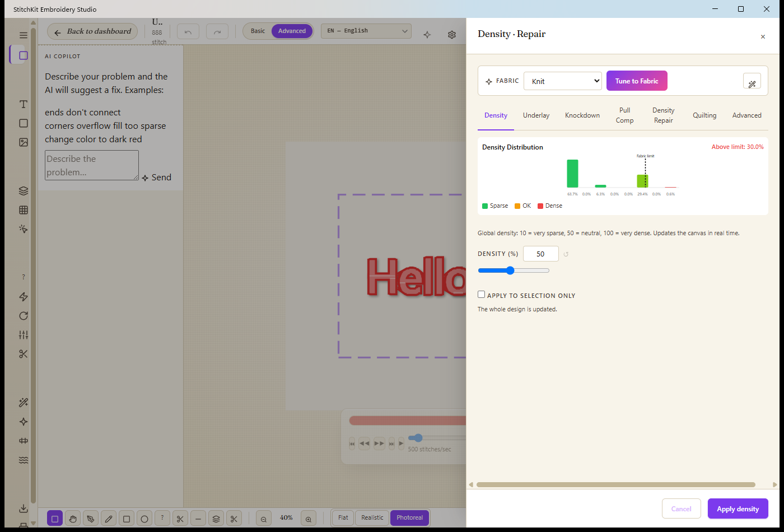784x532 pixels.
Task: Open the Fabric dropdown showing Knit
Action: [563, 81]
